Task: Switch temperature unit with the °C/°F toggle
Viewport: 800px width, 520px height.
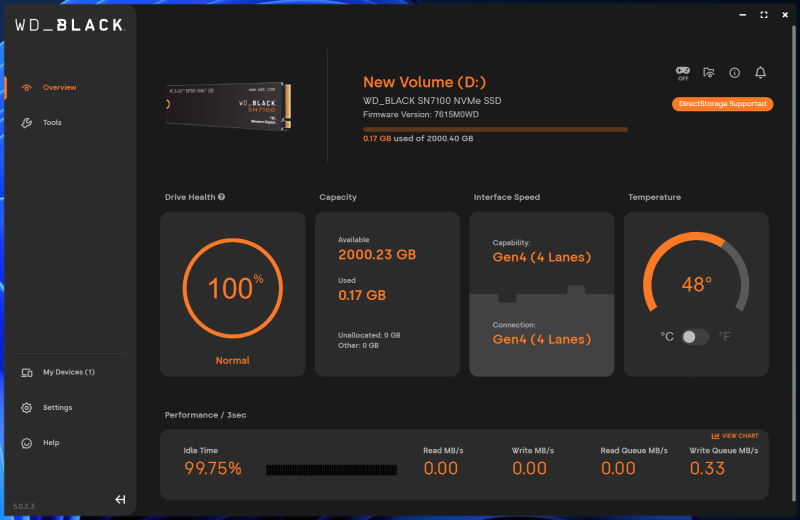Action: pyautogui.click(x=695, y=337)
